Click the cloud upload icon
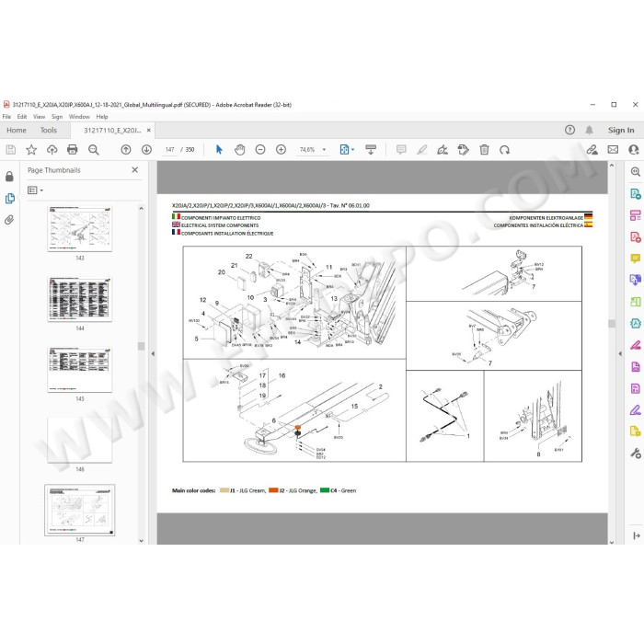Viewport: 644px width, 644px height. click(52, 150)
